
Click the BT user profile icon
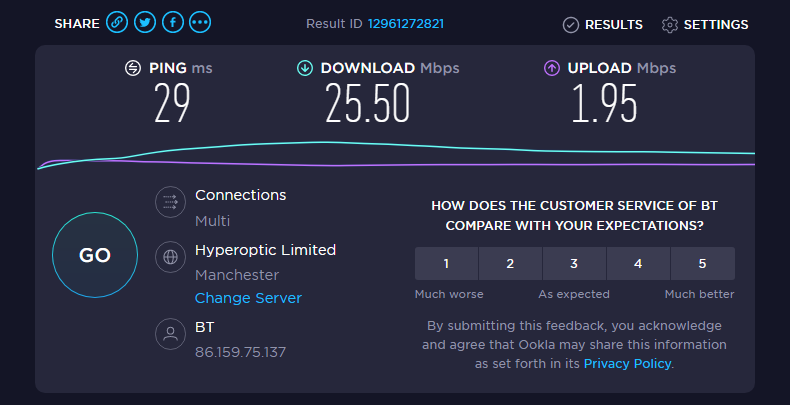[171, 334]
